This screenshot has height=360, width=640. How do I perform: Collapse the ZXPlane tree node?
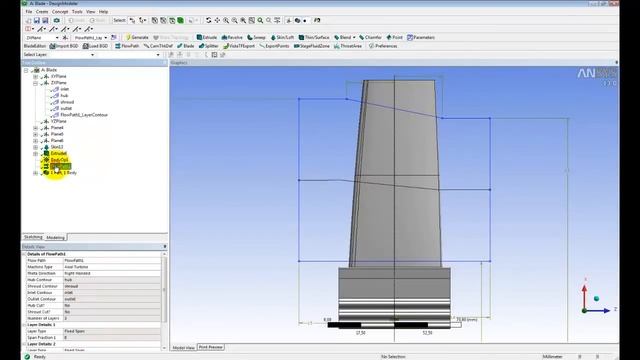click(x=36, y=83)
